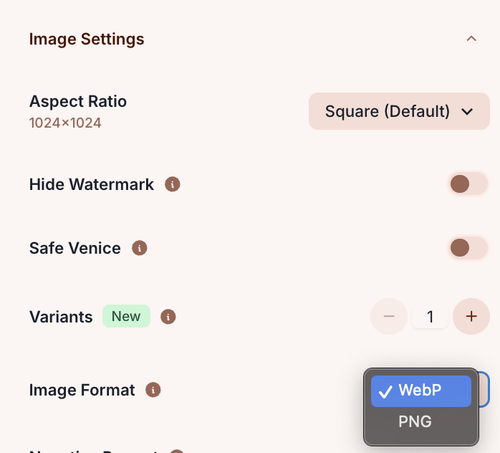The width and height of the screenshot is (500, 453).
Task: Select WebP from the format menu
Action: [x=421, y=391]
